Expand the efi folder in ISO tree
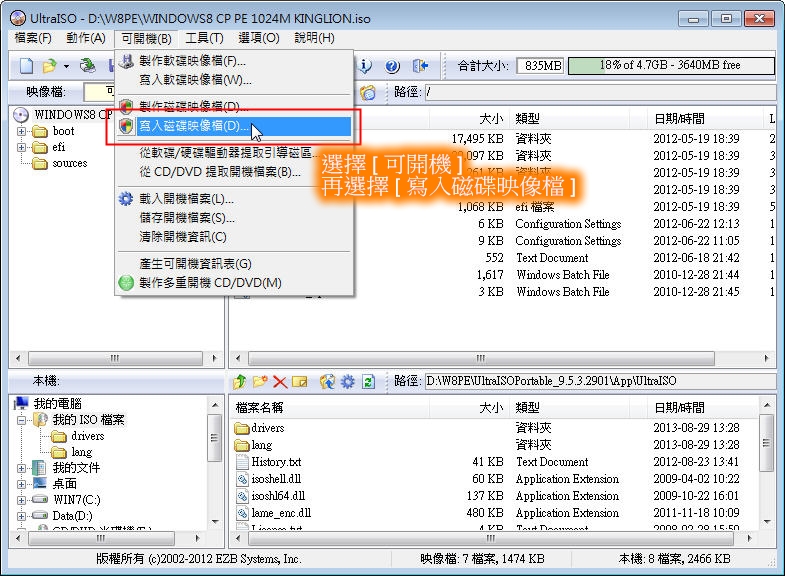The image size is (785, 576). click(x=21, y=148)
